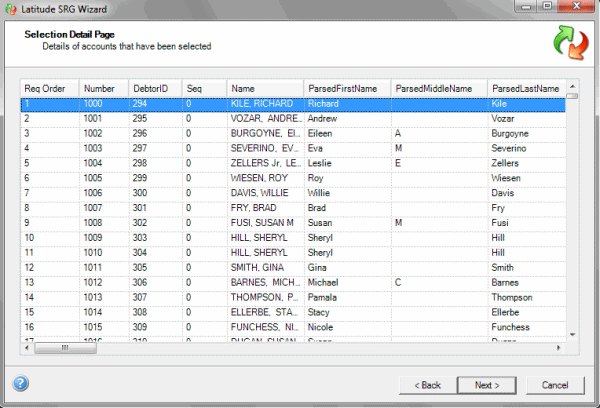
Task: Sort by the DebtorID column header
Action: 155,89
